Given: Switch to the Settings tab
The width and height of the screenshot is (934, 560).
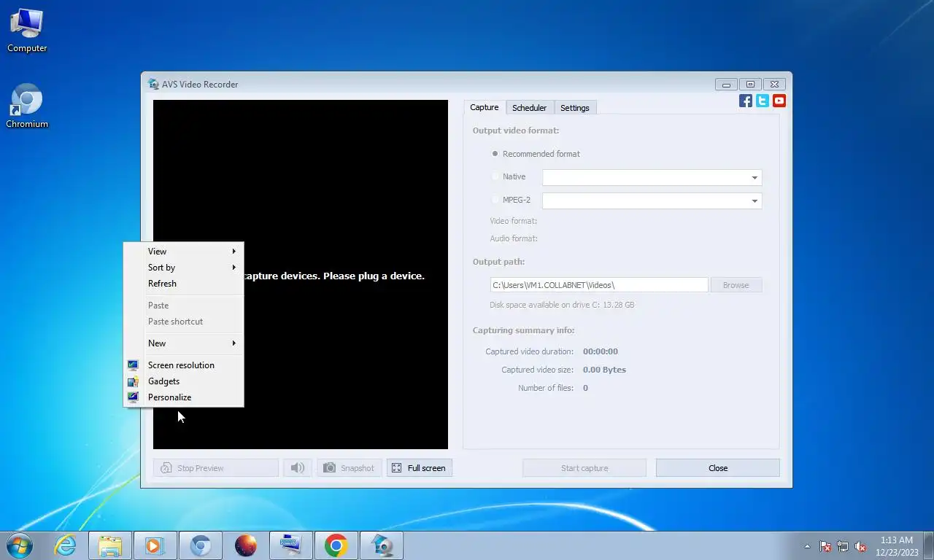Looking at the screenshot, I should point(575,108).
